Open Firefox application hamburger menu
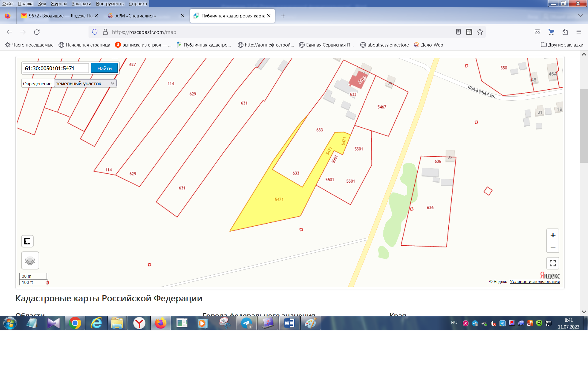This screenshot has width=588, height=390. 579,32
